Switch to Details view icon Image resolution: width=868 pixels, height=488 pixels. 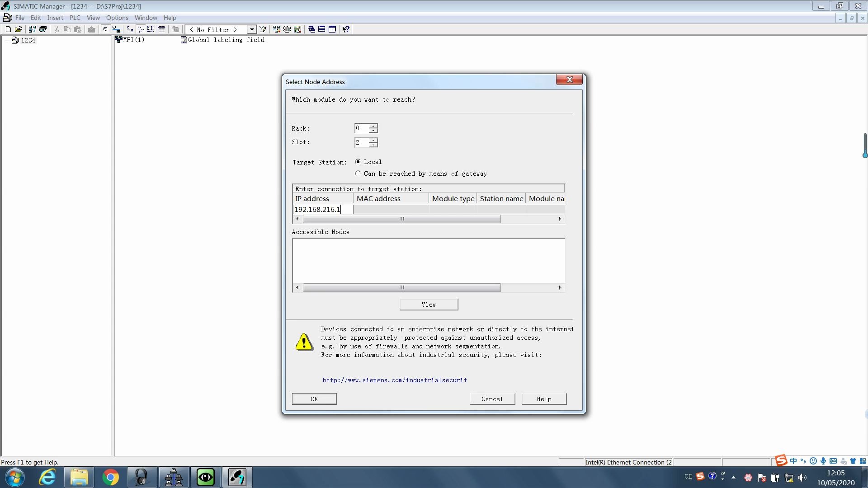point(161,29)
